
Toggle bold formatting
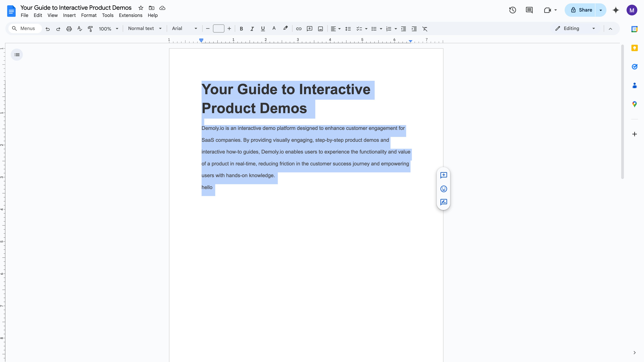click(x=241, y=29)
